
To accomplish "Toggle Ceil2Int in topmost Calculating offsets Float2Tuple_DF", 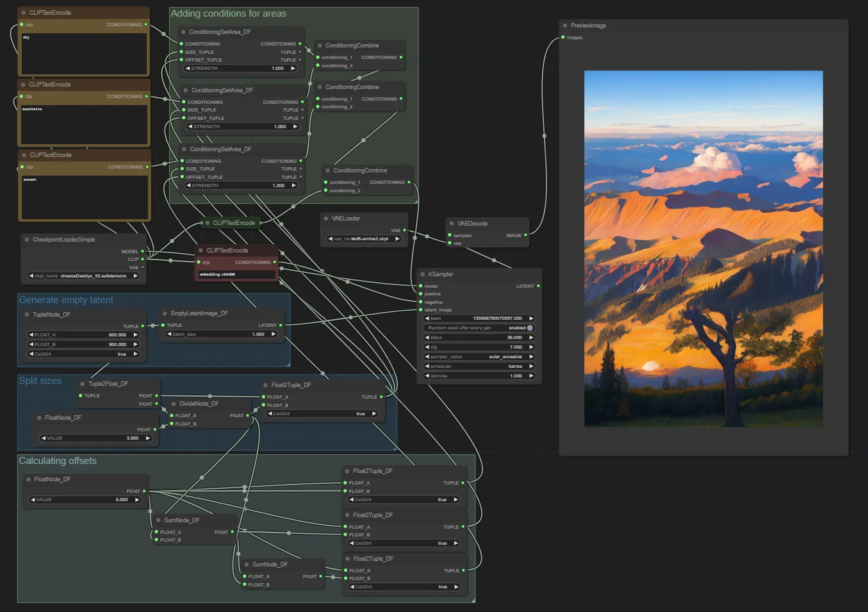I will (x=404, y=500).
